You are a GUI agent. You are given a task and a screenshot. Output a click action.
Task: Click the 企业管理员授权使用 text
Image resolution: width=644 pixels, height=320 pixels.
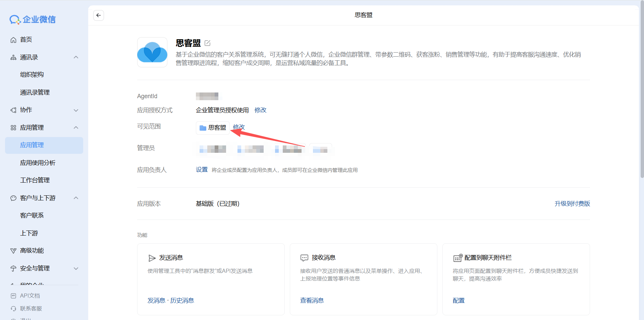pyautogui.click(x=222, y=110)
